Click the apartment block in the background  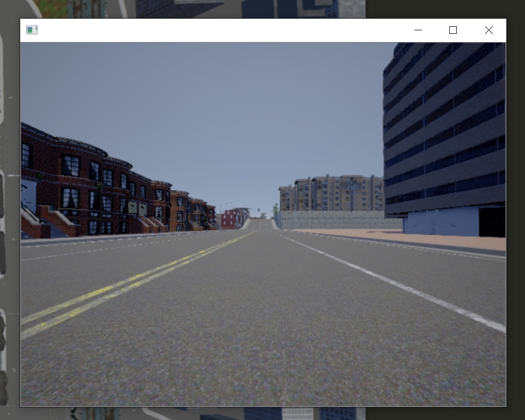pyautogui.click(x=328, y=194)
